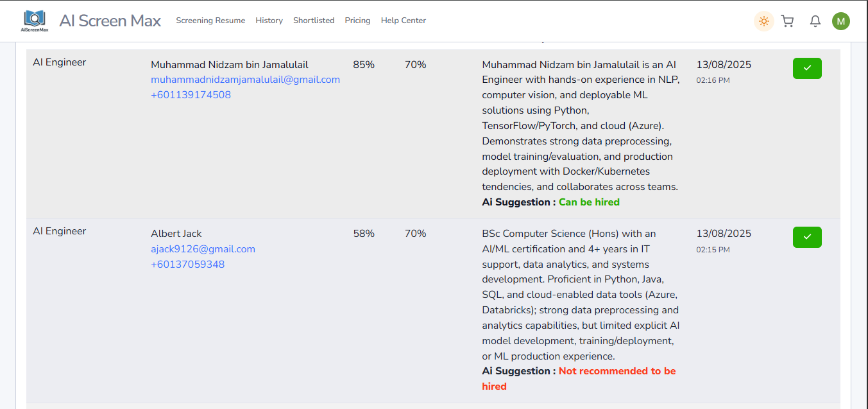The height and width of the screenshot is (409, 868).
Task: Click the 85% score value
Action: point(364,65)
